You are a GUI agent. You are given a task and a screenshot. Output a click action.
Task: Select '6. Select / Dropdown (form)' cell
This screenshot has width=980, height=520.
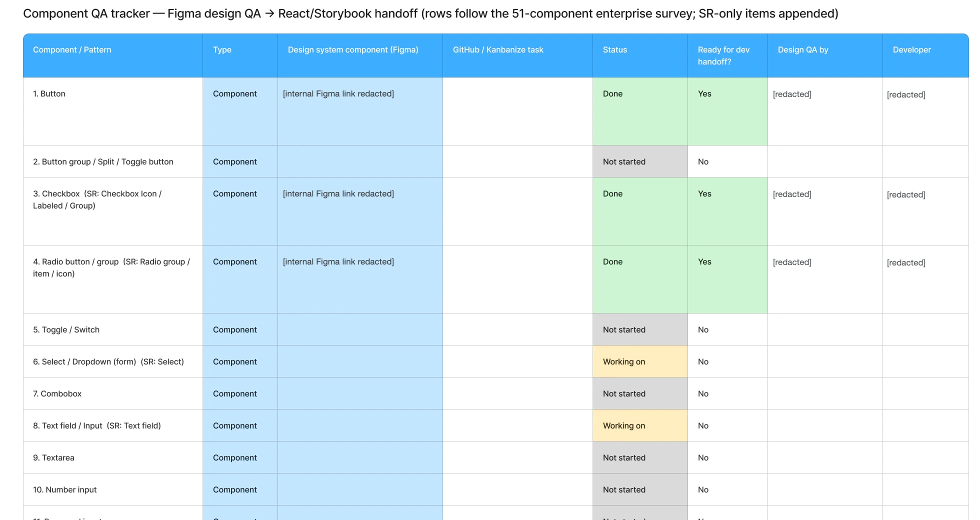[x=113, y=361]
